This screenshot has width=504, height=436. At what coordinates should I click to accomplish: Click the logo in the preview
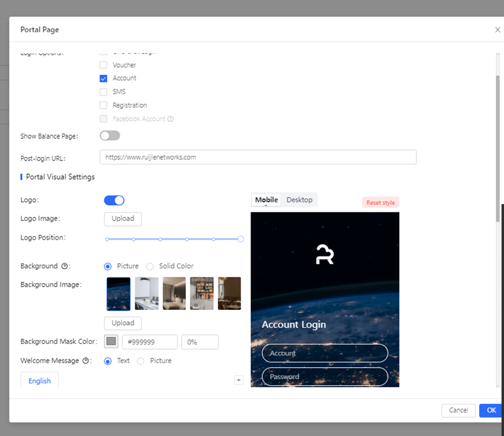click(x=325, y=254)
